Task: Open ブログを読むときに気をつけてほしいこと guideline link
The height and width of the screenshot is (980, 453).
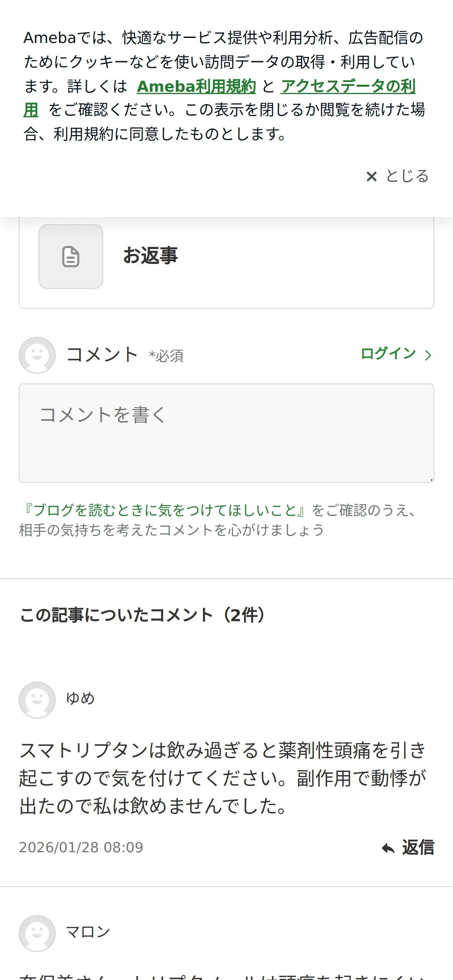Action: (165, 510)
